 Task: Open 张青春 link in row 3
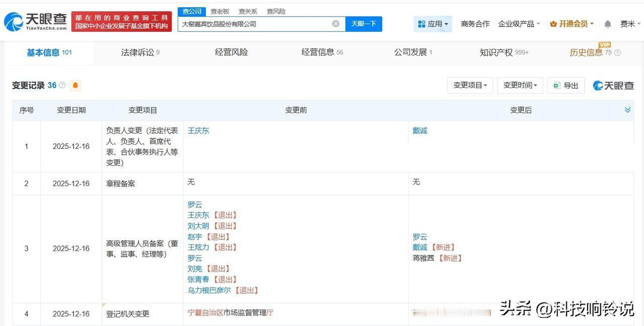click(198, 279)
